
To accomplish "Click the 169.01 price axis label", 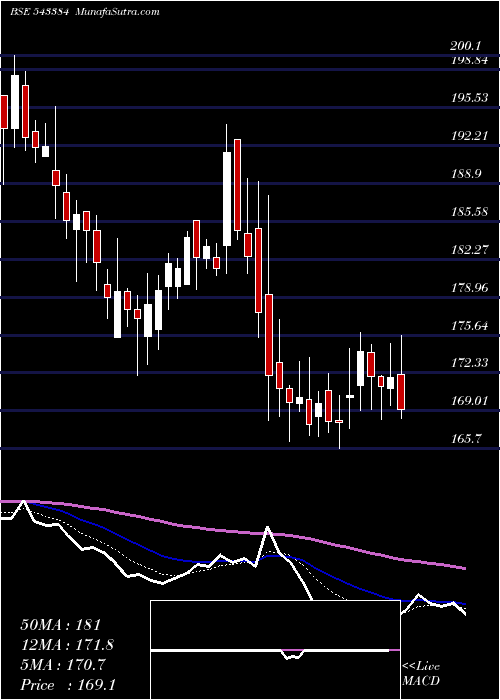I will (x=469, y=401).
